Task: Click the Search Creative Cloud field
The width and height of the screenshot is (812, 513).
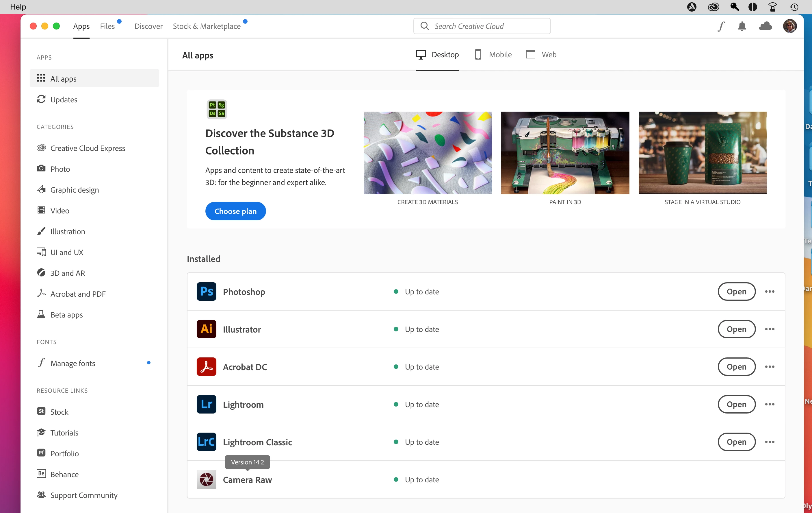Action: point(482,26)
